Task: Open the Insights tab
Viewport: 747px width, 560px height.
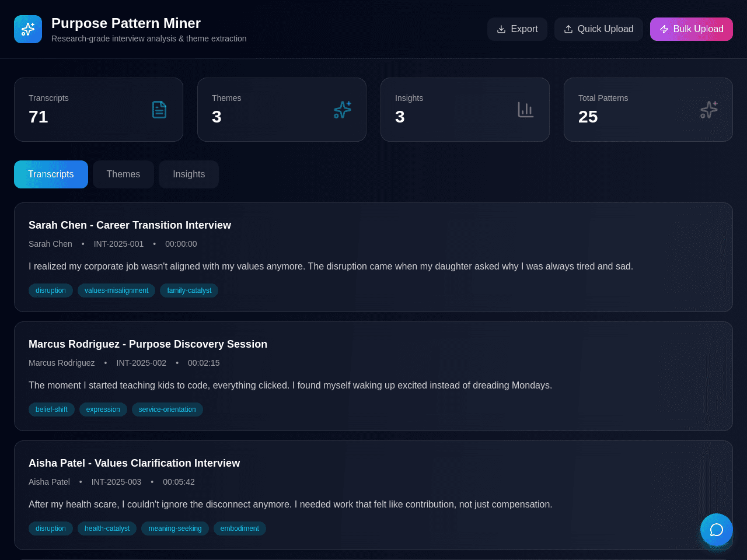Action: click(x=189, y=174)
